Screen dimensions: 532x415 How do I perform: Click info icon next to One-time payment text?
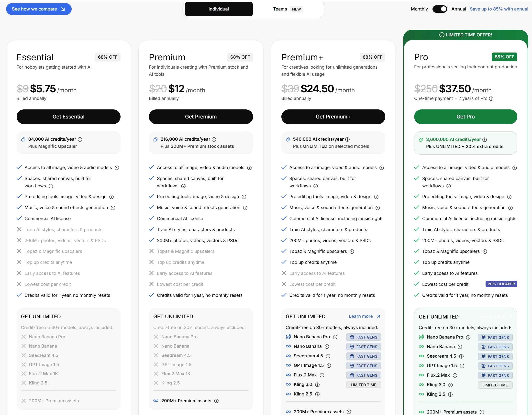pos(491,99)
